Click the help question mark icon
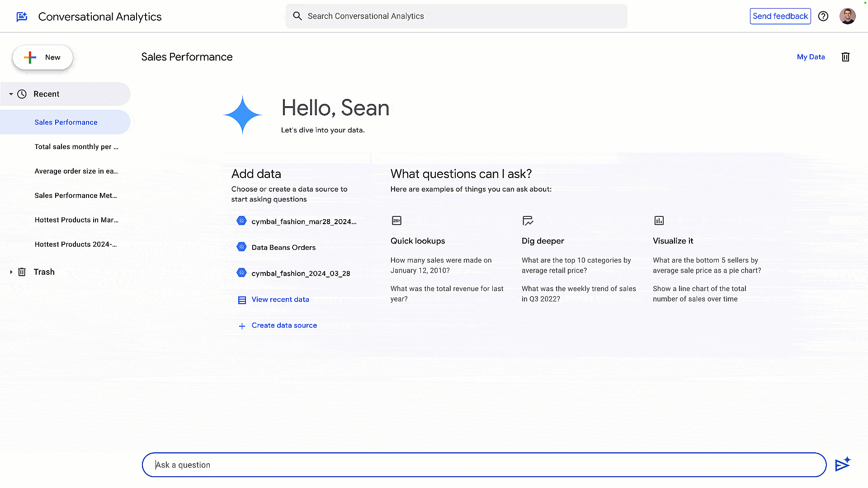The image size is (868, 488). (x=823, y=16)
